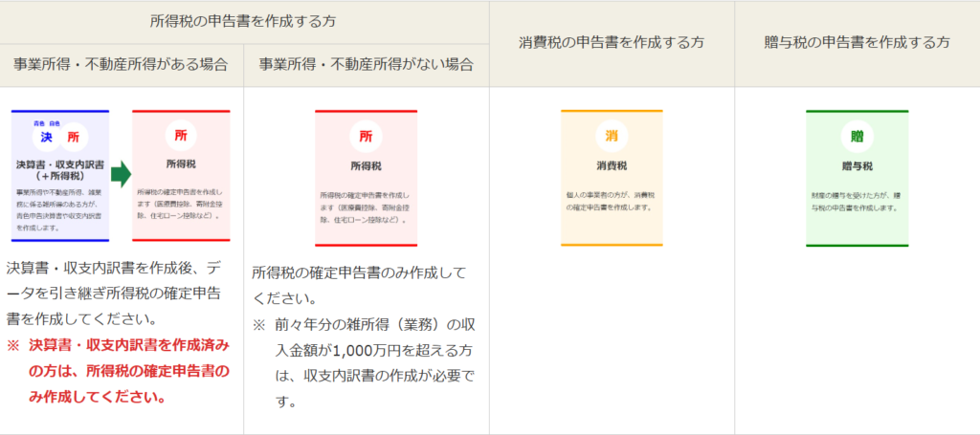
Task: Click the green 贈 circle icon
Action: (857, 136)
